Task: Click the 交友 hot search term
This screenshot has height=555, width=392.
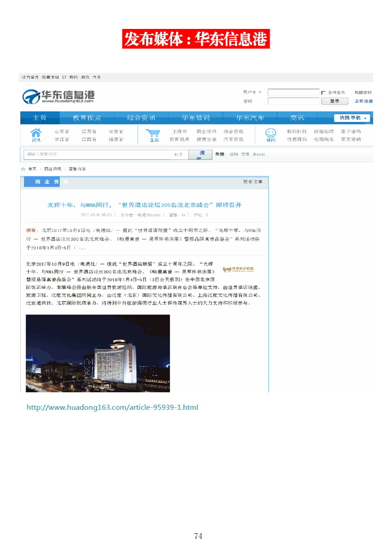Action: click(246, 154)
